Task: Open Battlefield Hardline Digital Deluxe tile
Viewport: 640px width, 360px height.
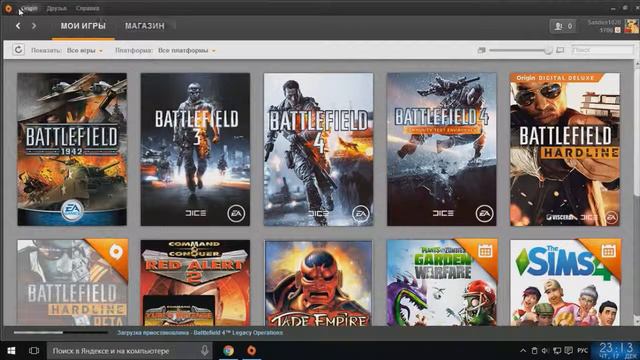Action: tap(565, 149)
